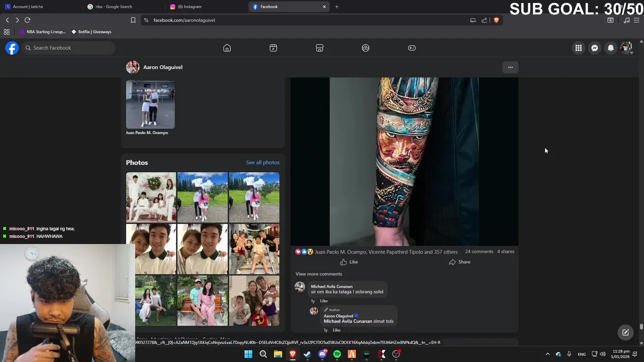
Task: Open NBA Starting Lineup bookmark
Action: click(x=42, y=32)
